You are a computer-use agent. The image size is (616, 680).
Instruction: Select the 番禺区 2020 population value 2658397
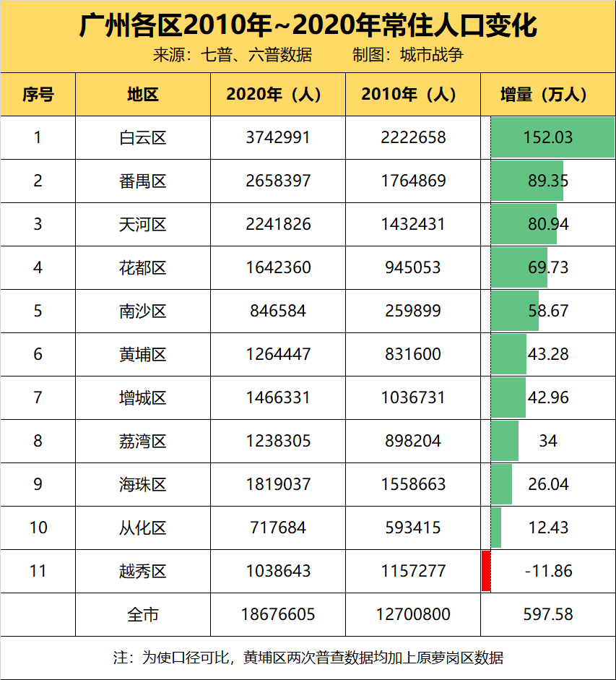(278, 181)
